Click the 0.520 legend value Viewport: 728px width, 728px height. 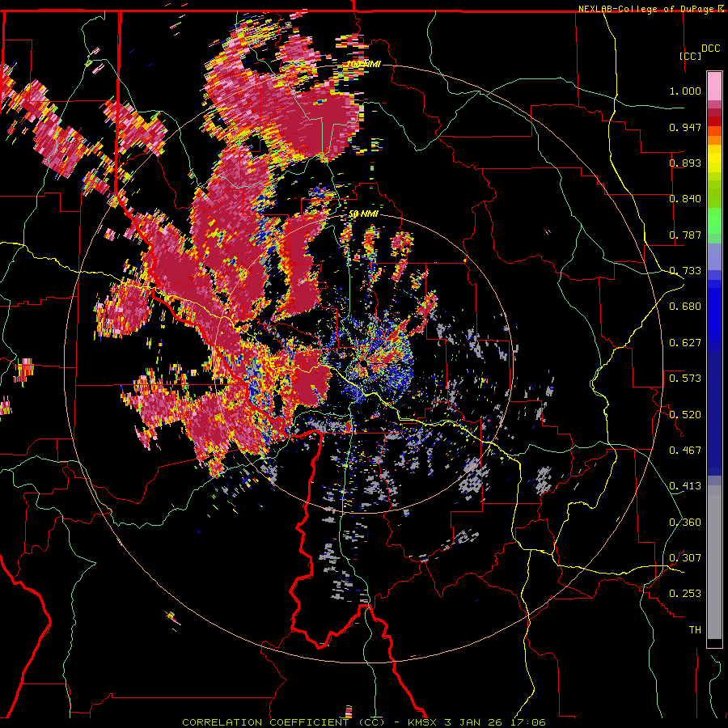[685, 414]
